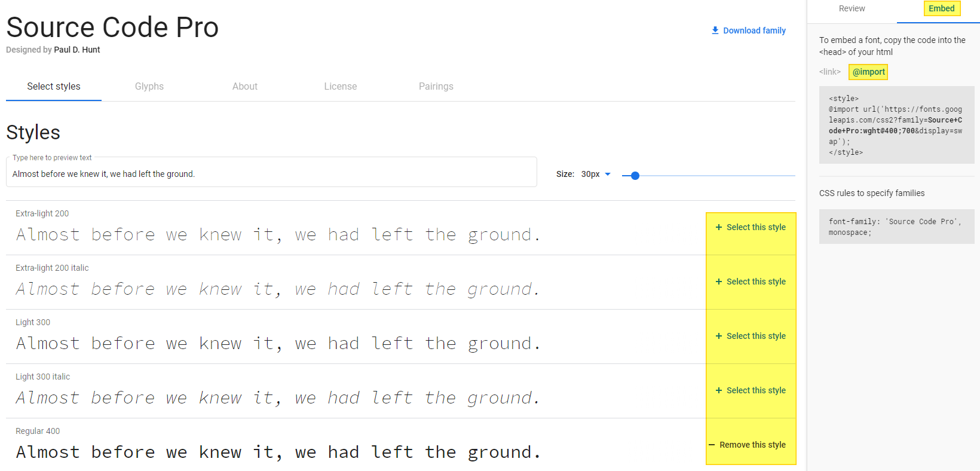The width and height of the screenshot is (980, 471).
Task: Click the plus icon for Extra-light 200 italic
Action: click(719, 282)
